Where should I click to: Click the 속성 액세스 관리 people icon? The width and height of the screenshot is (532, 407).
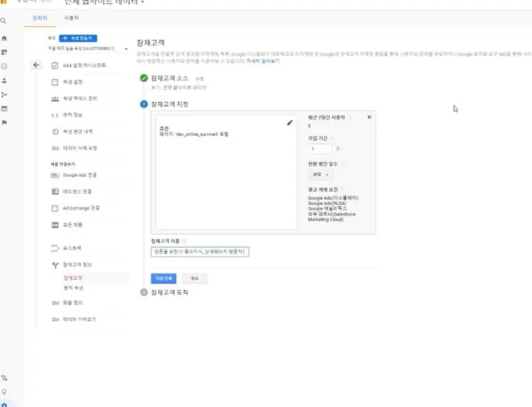point(54,99)
